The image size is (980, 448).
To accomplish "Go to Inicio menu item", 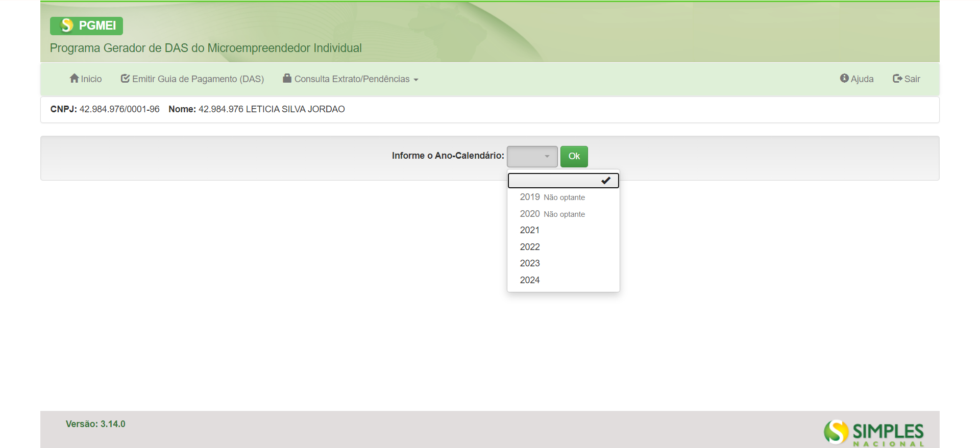I will tap(86, 79).
